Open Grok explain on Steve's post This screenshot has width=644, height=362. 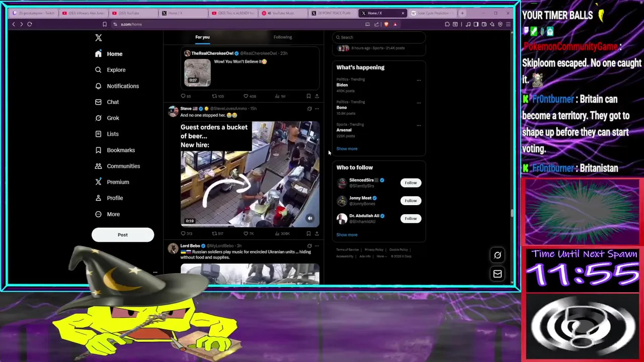(309, 109)
